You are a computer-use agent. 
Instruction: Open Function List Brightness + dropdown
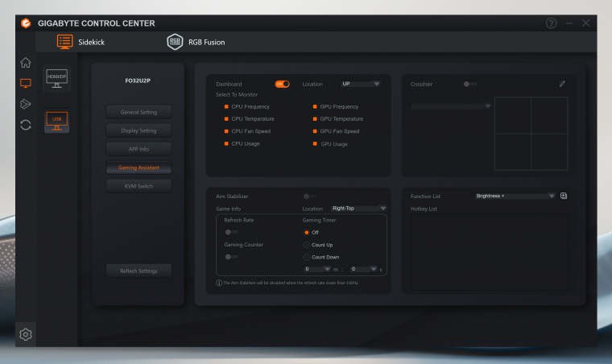515,196
